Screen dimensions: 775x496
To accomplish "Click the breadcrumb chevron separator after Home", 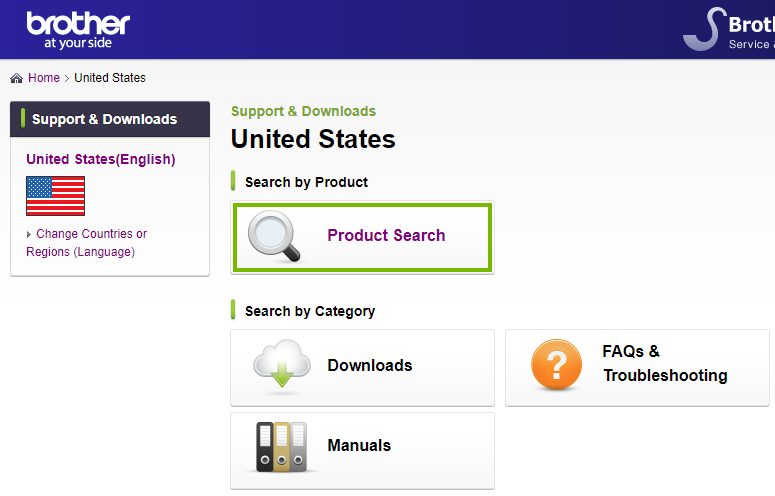I will pyautogui.click(x=67, y=78).
